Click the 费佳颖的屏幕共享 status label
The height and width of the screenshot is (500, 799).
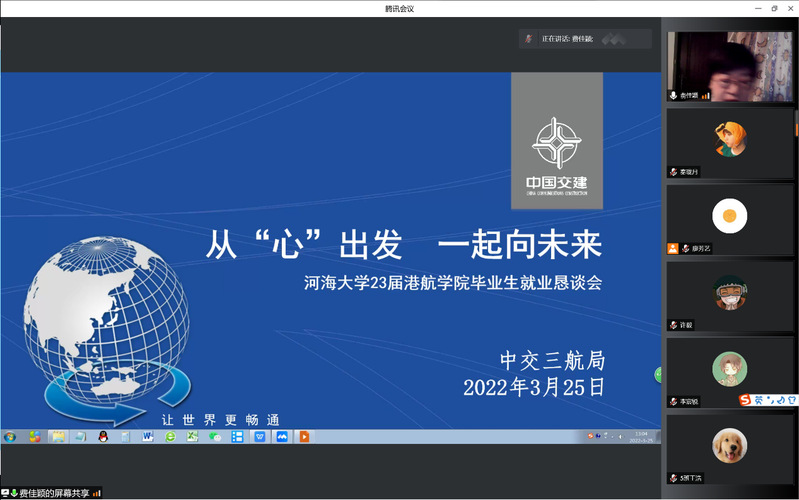coord(54,493)
